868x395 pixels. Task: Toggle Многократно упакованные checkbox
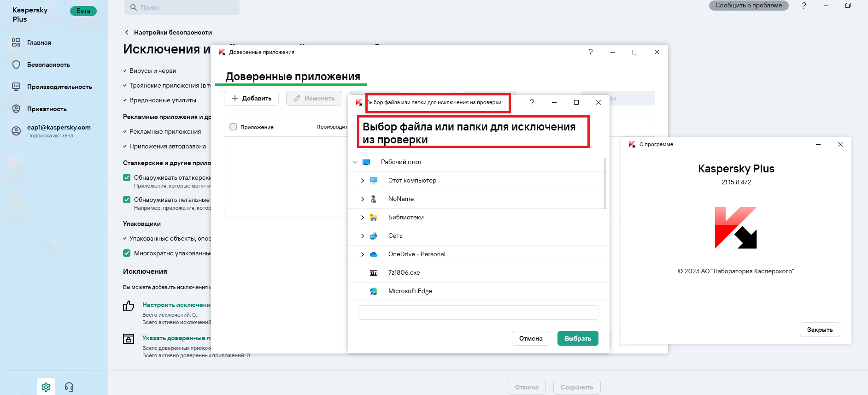point(127,253)
